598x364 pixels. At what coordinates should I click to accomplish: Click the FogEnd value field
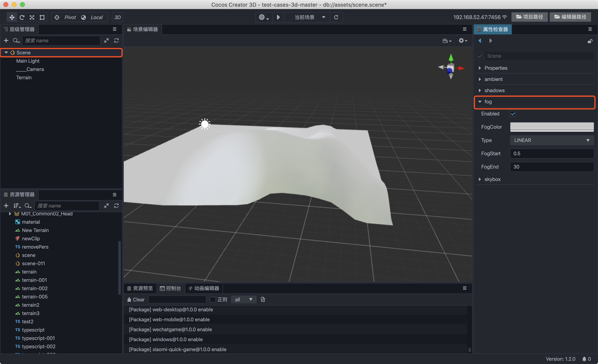pyautogui.click(x=552, y=167)
